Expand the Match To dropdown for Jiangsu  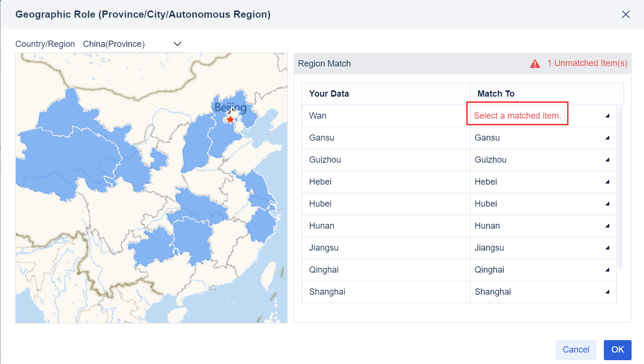tap(607, 248)
